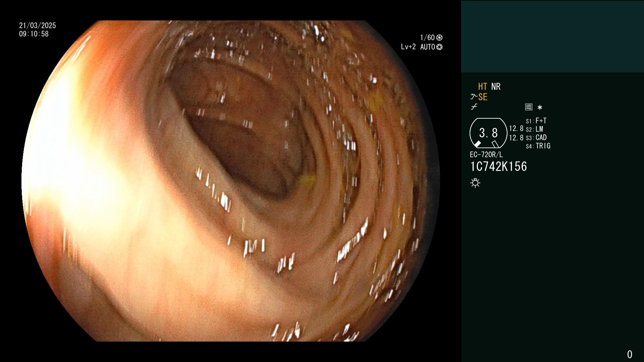Click the asterisk indicator icon

click(x=540, y=108)
